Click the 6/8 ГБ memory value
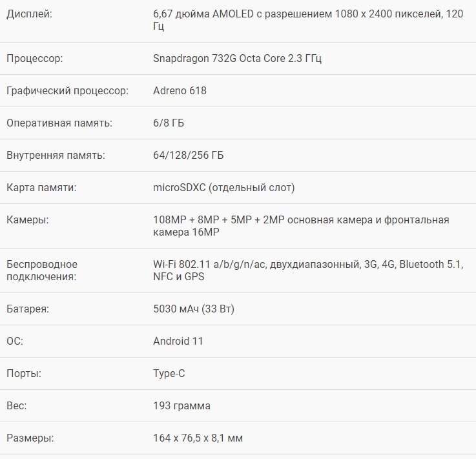The image size is (476, 459). coord(169,123)
